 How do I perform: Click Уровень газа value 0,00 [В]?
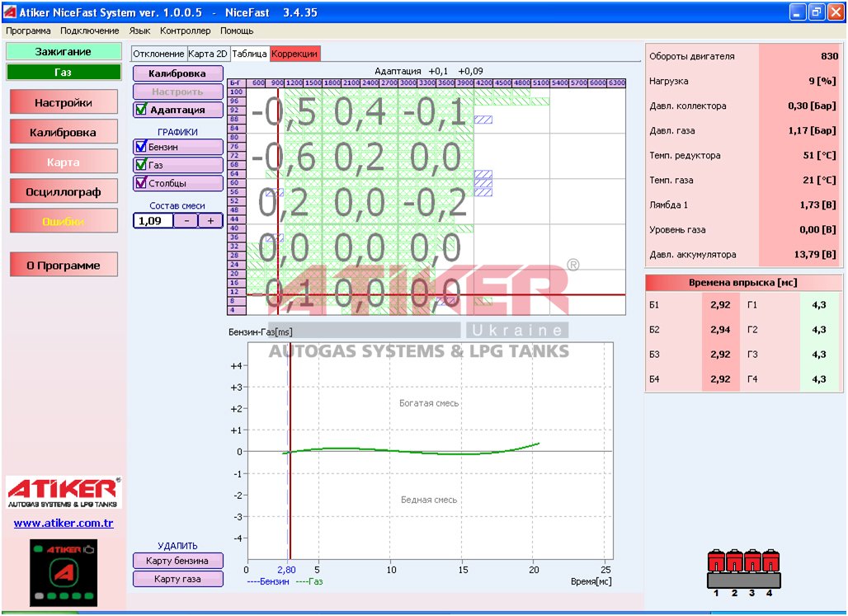point(818,229)
